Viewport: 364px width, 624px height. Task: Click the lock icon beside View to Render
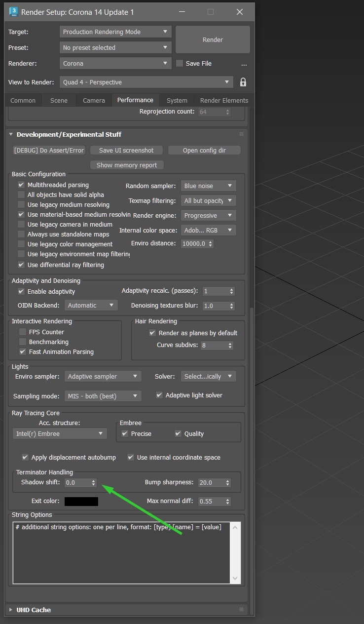point(243,82)
